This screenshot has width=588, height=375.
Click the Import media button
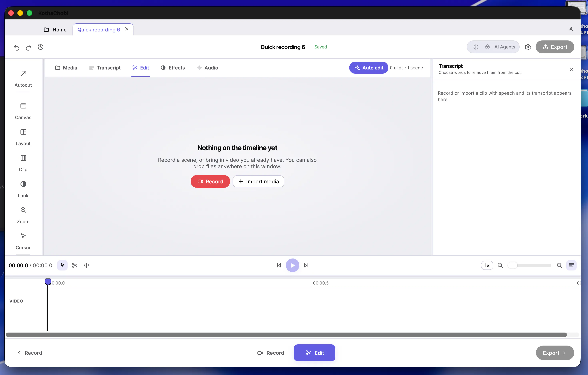point(258,181)
